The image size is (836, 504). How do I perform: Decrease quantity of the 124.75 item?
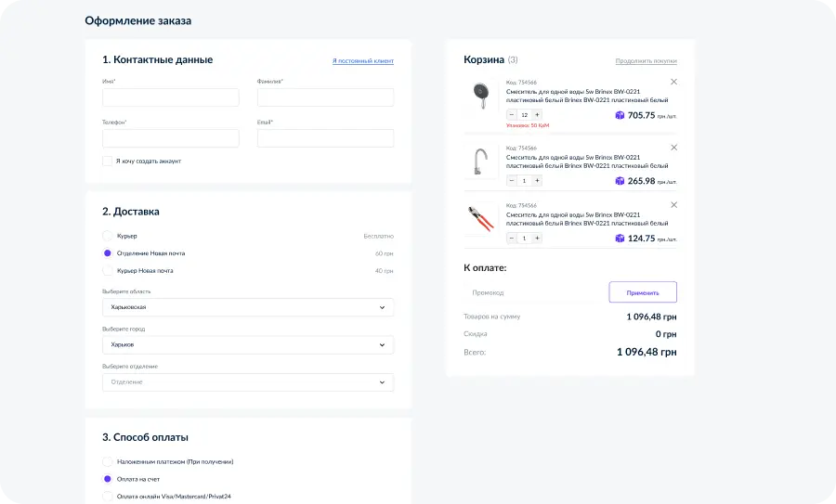pos(512,239)
